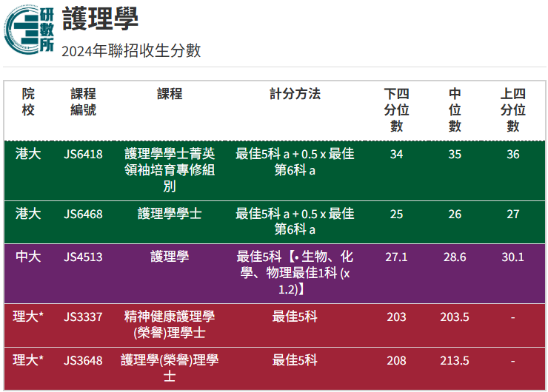Select median value 26

[x=455, y=214]
